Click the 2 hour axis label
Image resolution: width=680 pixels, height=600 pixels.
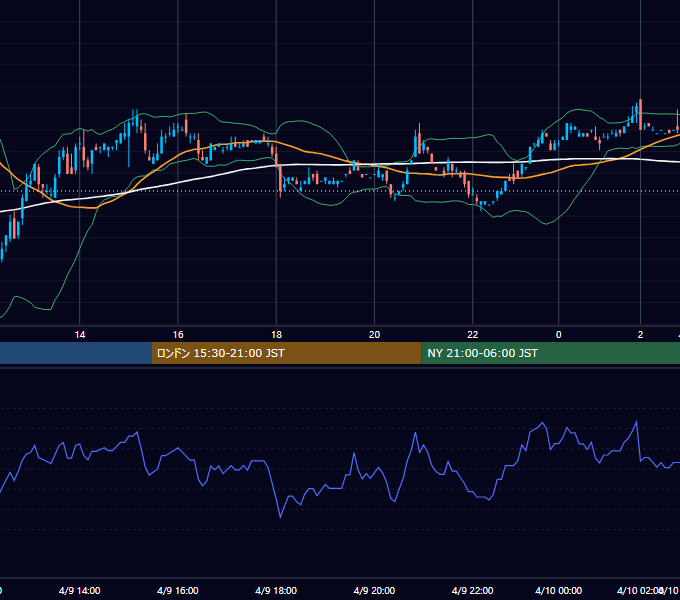pyautogui.click(x=641, y=335)
